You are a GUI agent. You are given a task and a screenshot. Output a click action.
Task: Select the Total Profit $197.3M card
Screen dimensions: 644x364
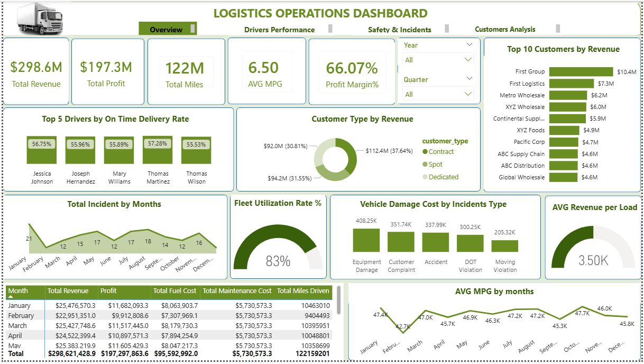(108, 71)
